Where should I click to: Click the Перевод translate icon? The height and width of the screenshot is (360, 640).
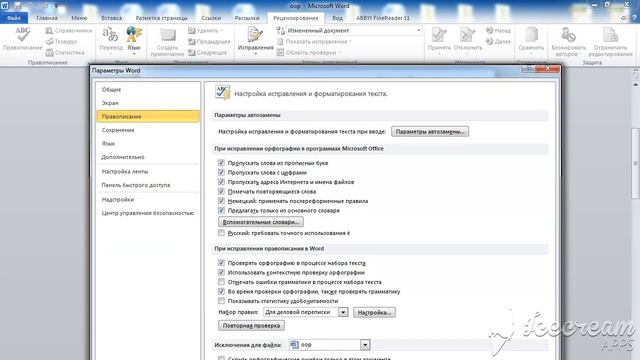(110, 35)
